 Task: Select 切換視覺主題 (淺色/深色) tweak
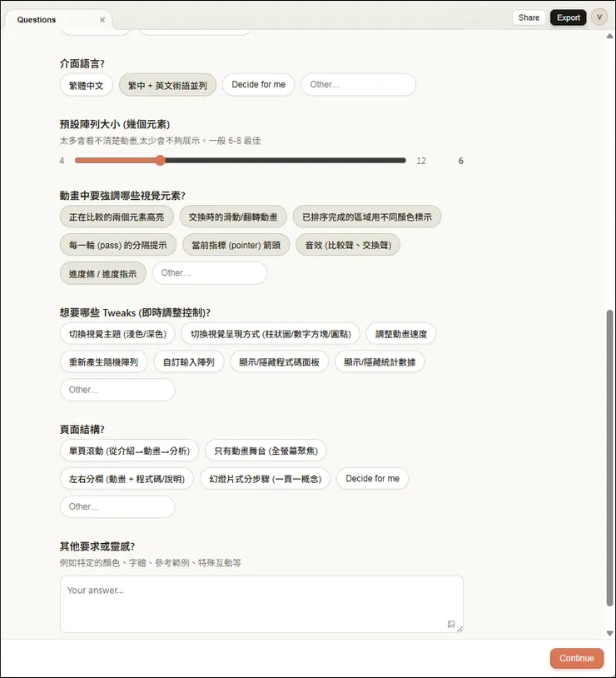(117, 334)
